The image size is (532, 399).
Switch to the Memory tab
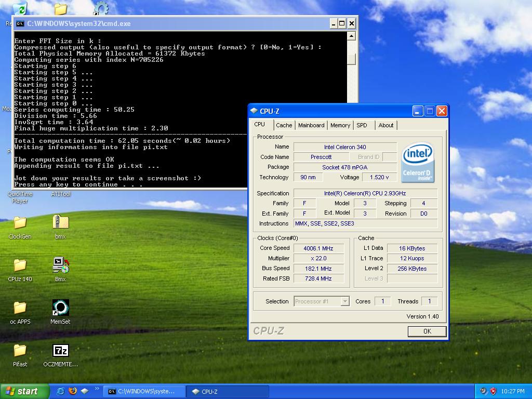[340, 125]
